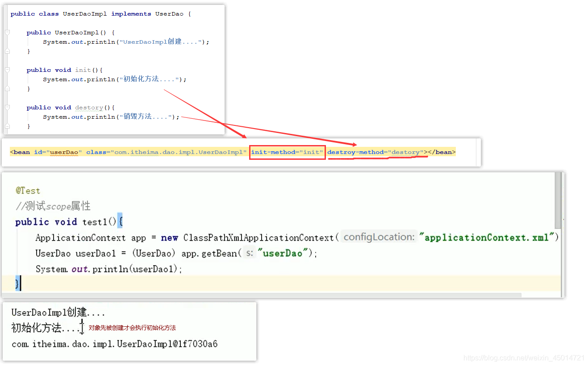This screenshot has height=366, width=588.
Task: Click the destory method name in Java code
Action: 89,108
